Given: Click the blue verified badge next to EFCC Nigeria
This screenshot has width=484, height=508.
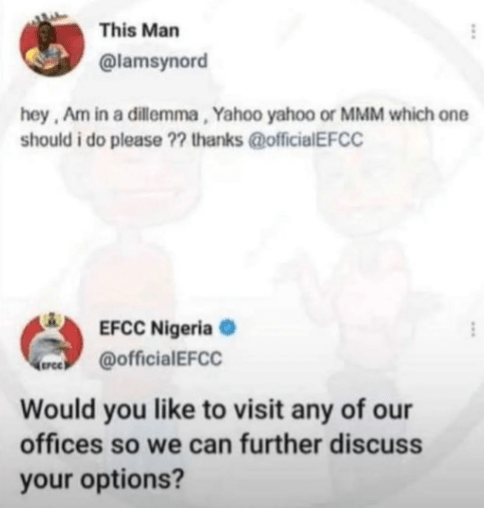Looking at the screenshot, I should point(227,328).
